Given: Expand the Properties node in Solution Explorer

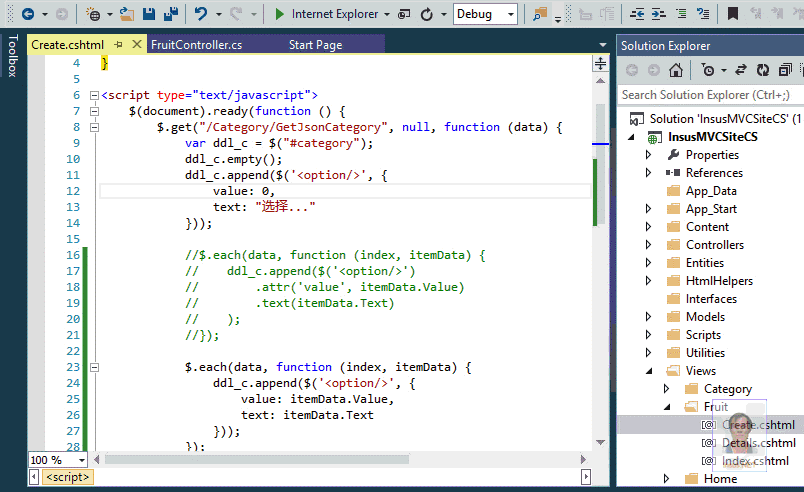Looking at the screenshot, I should 648,155.
